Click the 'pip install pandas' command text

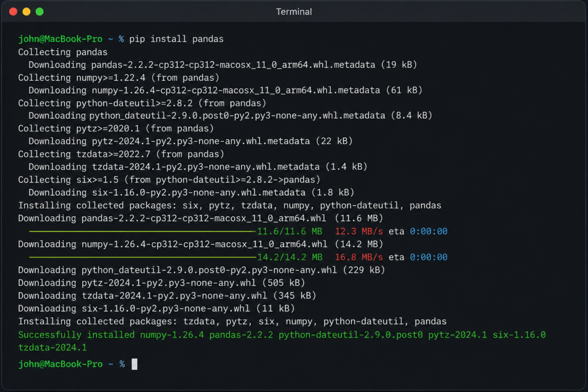(176, 39)
